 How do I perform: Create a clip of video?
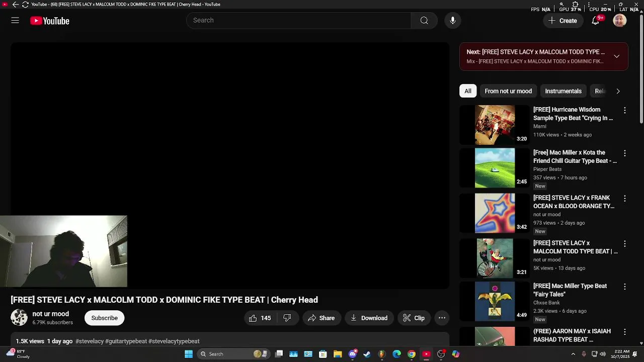click(414, 318)
